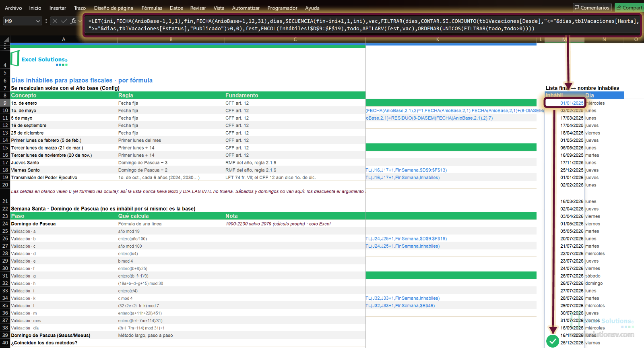Select row 24 header
The image size is (644, 348).
(x=5, y=224)
